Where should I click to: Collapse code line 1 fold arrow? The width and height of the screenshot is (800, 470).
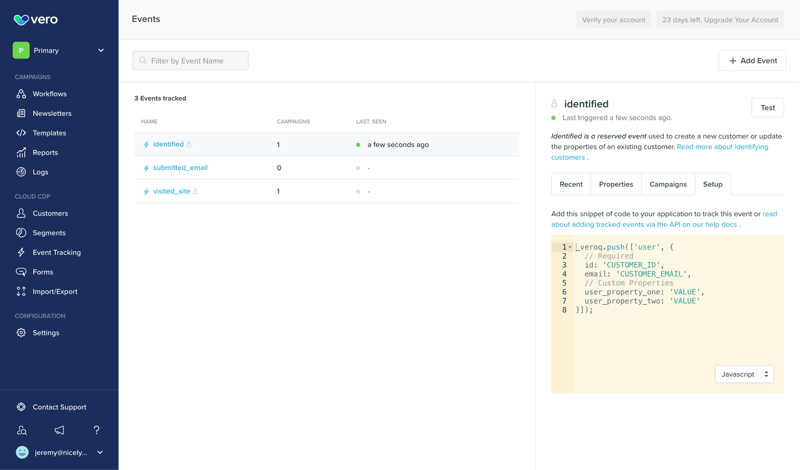point(570,247)
